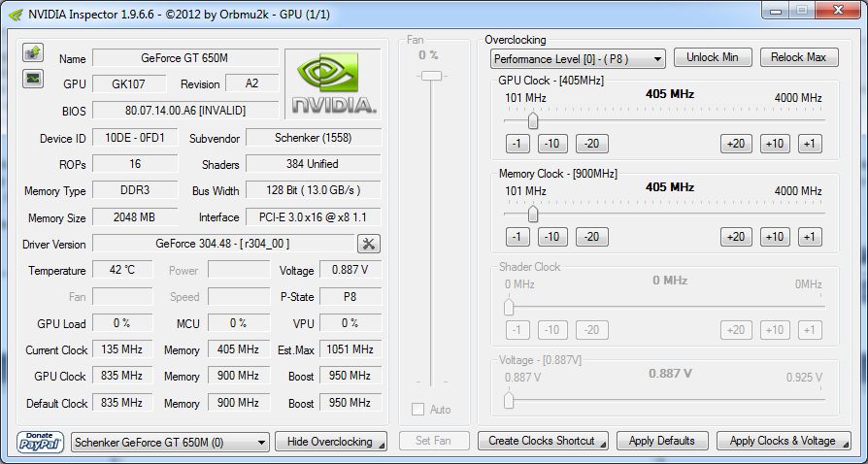Viewport: 868px width, 464px height.
Task: Increase Memory Clock by 1 MHz
Action: pyautogui.click(x=810, y=237)
